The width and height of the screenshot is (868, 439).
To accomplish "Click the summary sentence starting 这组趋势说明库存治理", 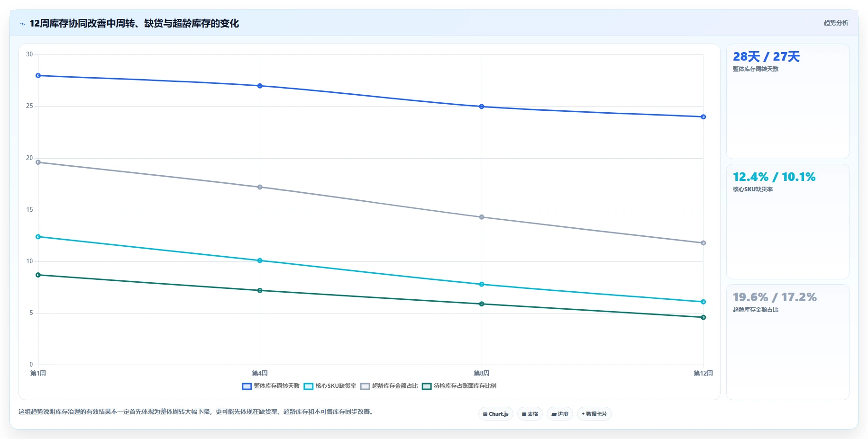I will [197, 412].
